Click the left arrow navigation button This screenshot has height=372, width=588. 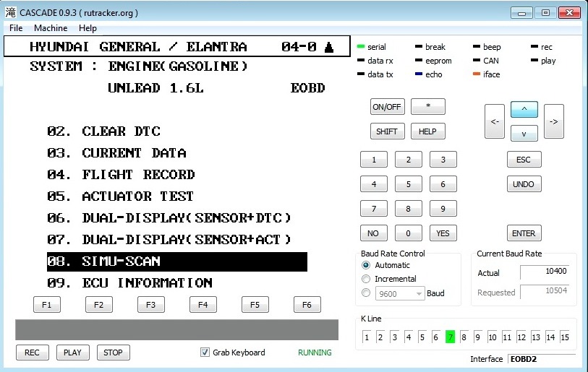[494, 121]
